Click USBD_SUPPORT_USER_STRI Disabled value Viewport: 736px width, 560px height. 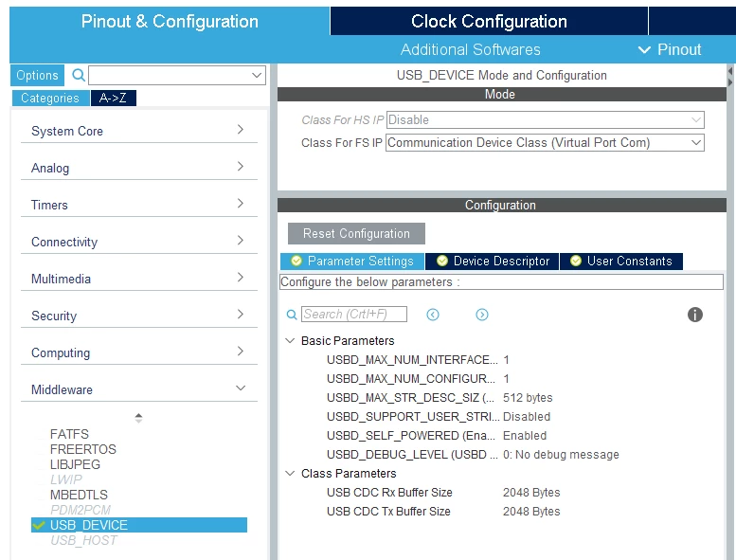tap(527, 417)
